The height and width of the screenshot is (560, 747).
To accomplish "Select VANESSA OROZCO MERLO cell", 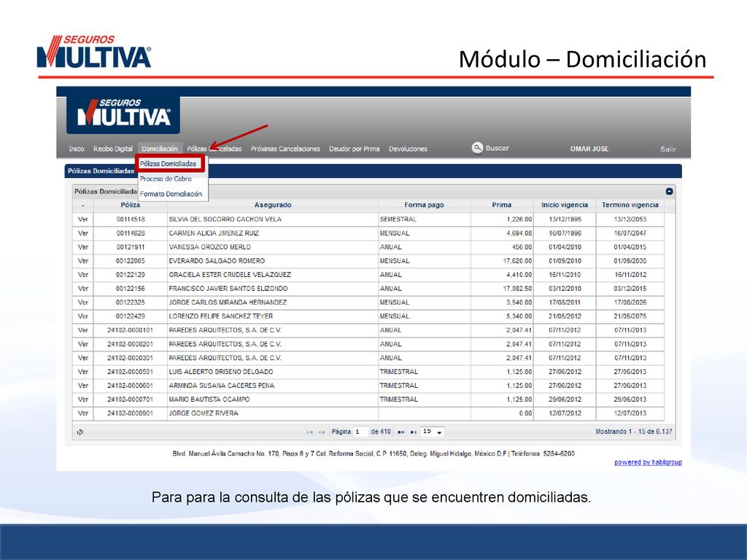I will tap(273, 246).
